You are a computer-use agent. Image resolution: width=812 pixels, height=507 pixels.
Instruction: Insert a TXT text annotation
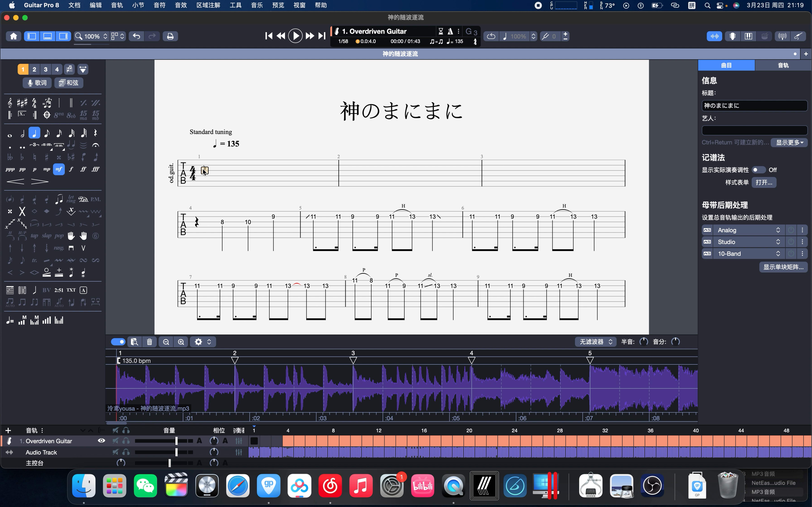(71, 290)
